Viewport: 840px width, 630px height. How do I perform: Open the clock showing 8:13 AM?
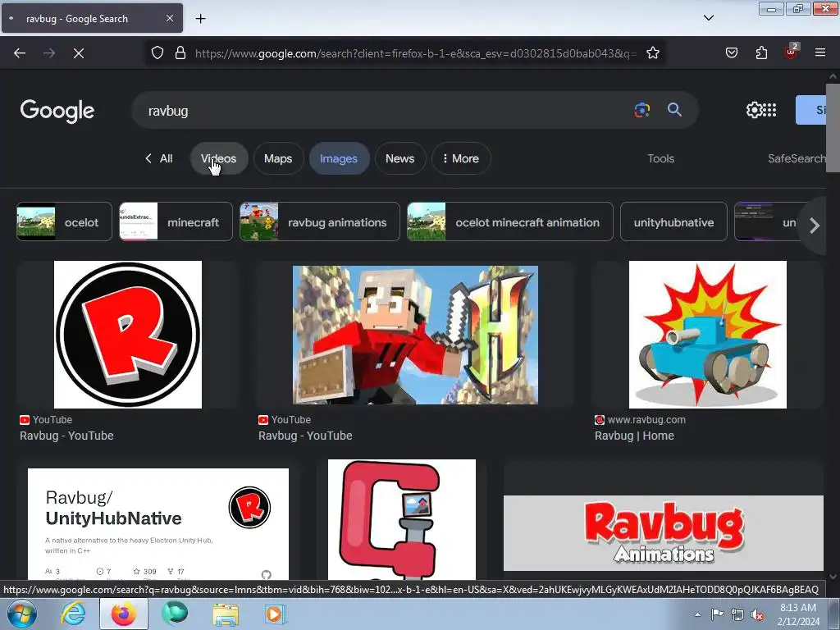pos(798,614)
